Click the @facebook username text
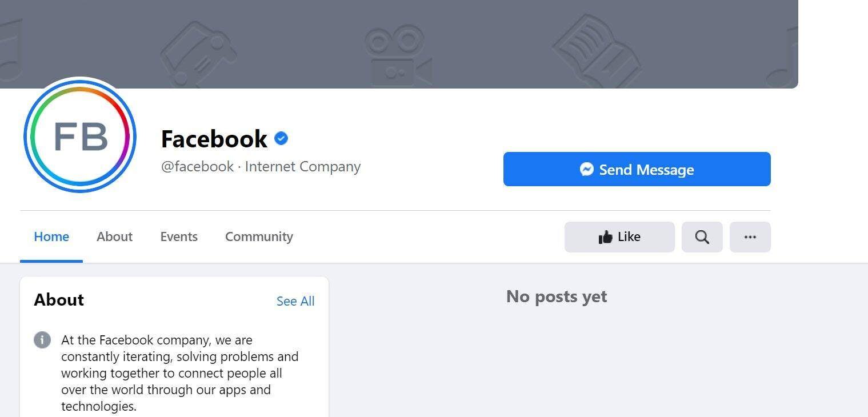 [x=197, y=167]
